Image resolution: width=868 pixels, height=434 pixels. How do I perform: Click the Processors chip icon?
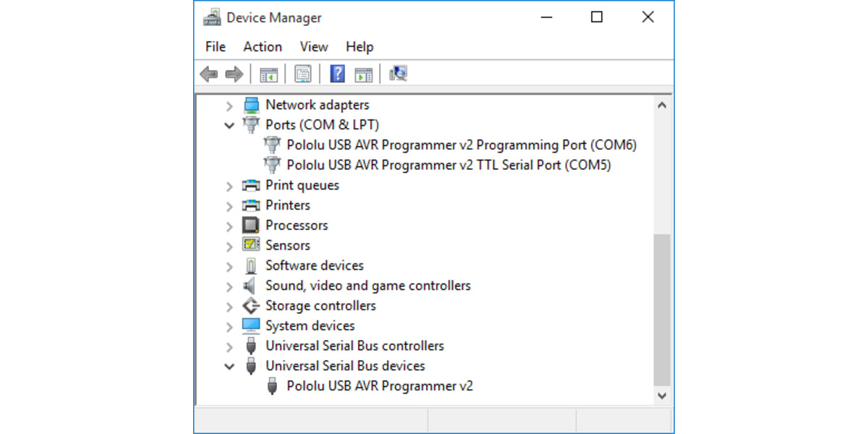pyautogui.click(x=251, y=225)
